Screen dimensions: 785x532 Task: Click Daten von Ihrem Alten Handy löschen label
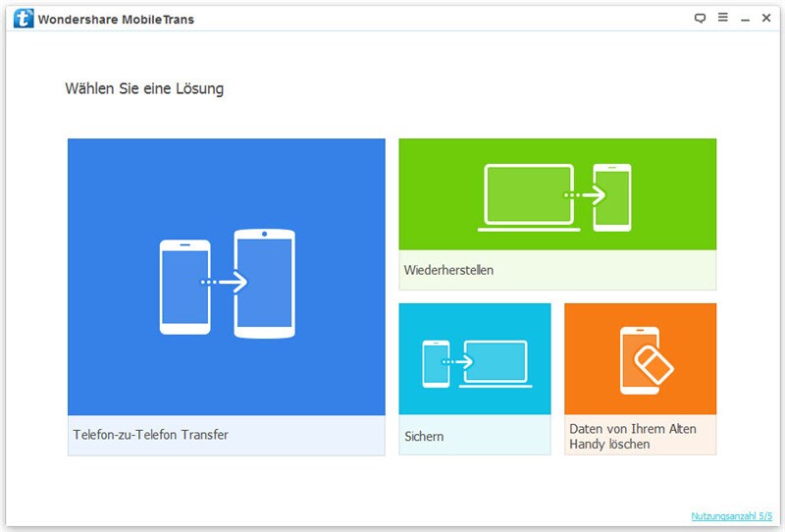(632, 437)
